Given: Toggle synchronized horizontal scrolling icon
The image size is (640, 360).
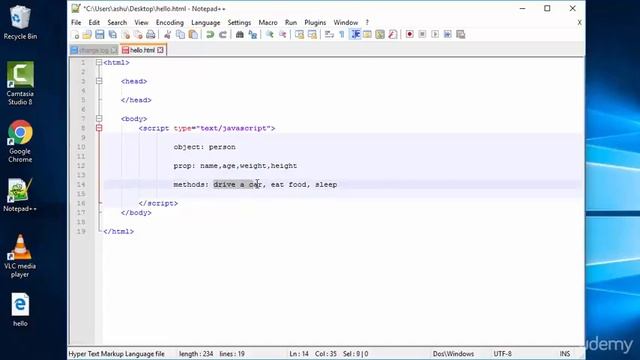Looking at the screenshot, I should click(312, 35).
